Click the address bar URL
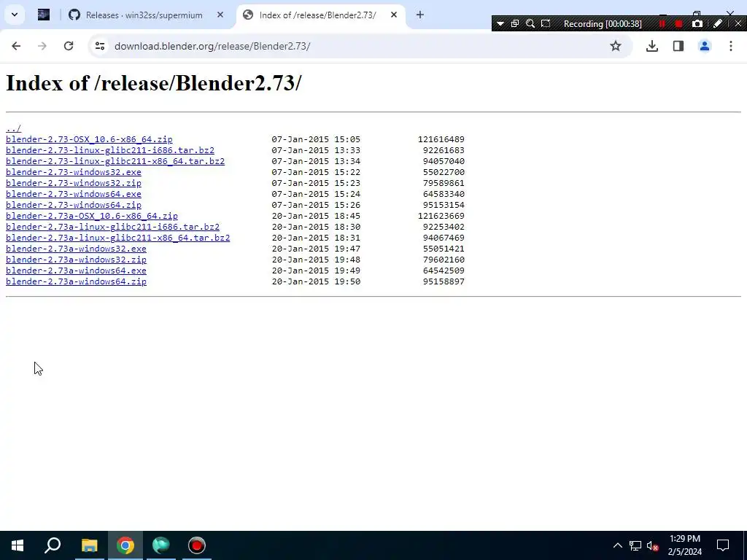Image resolution: width=747 pixels, height=560 pixels. pos(212,46)
